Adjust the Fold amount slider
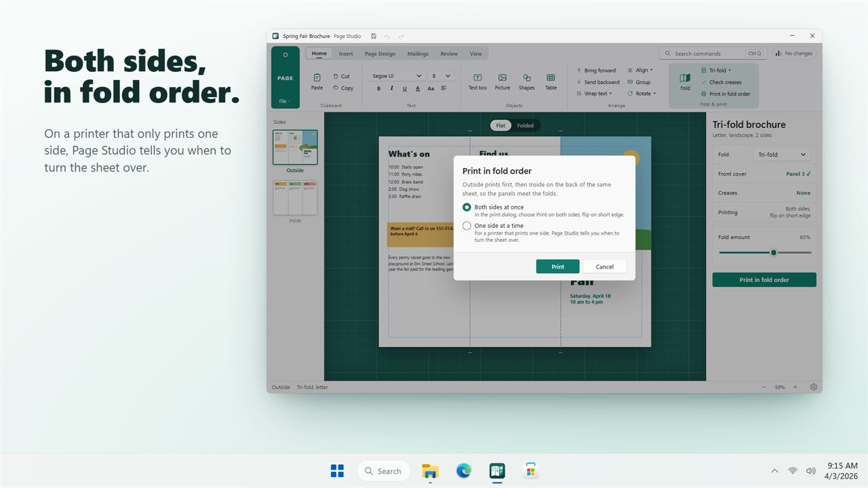The width and height of the screenshot is (868, 488). point(765,252)
